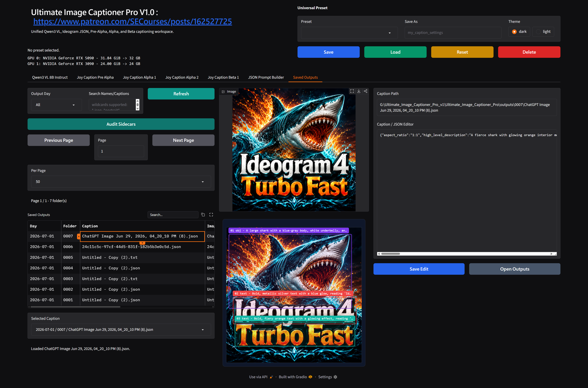
Task: Select the "ChatGPT Image Jun 29, 2026, 04_20_10 PM (8).json" cell
Action: (142, 236)
